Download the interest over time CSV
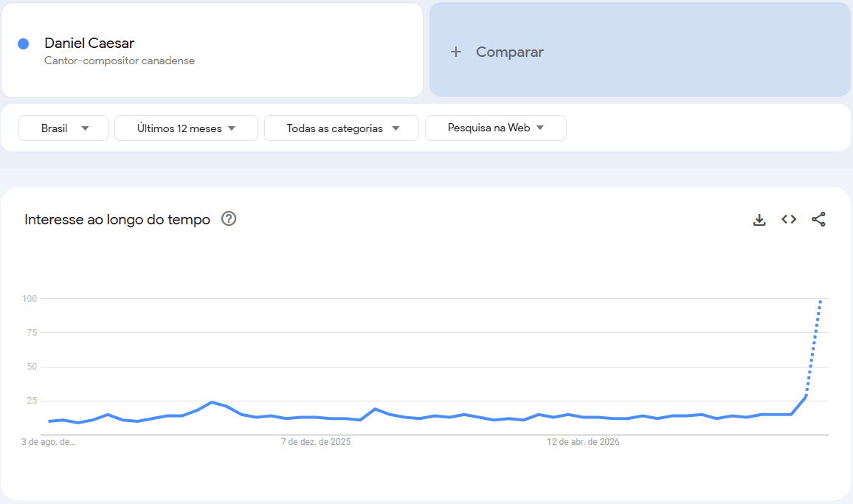 tap(759, 219)
